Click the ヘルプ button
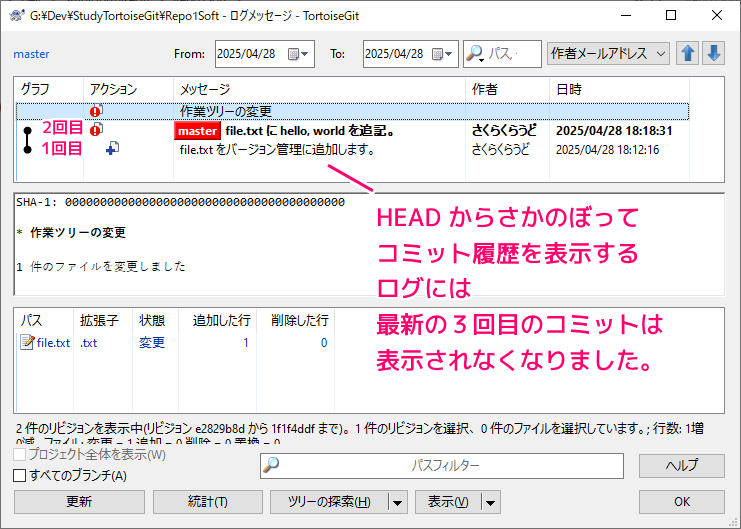The width and height of the screenshot is (741, 529). [x=681, y=466]
